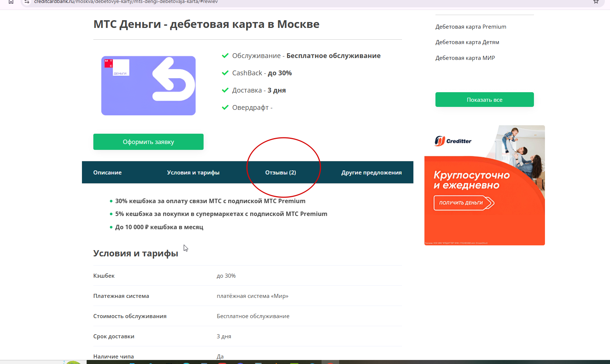The image size is (610, 364).
Task: Open the Дебетовая карта Детям link
Action: coord(467,42)
